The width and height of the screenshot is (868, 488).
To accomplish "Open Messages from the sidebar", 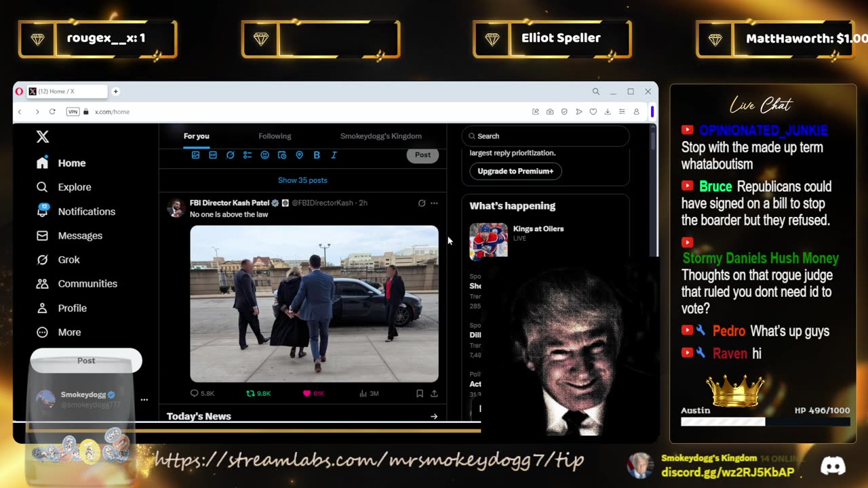I will 69,236.
